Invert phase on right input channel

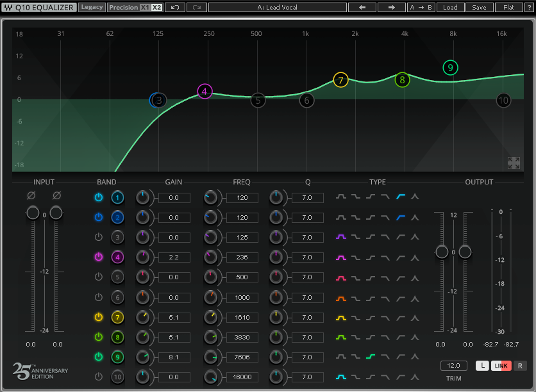click(x=57, y=195)
